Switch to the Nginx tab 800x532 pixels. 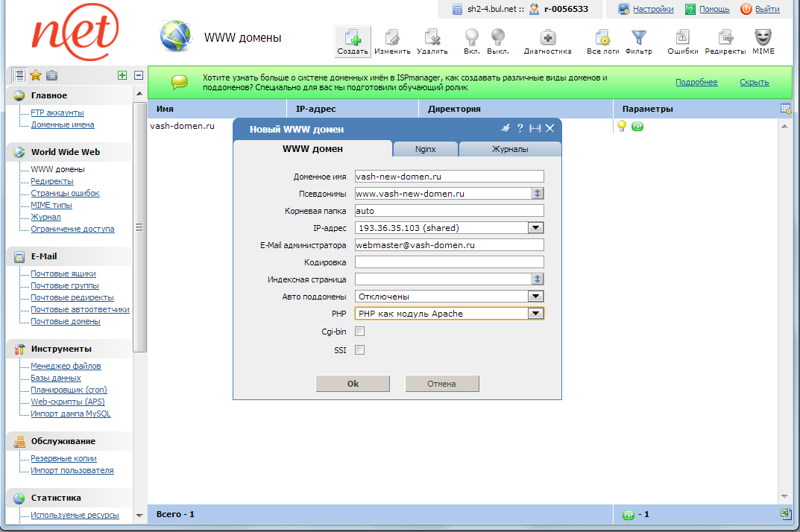tap(425, 148)
